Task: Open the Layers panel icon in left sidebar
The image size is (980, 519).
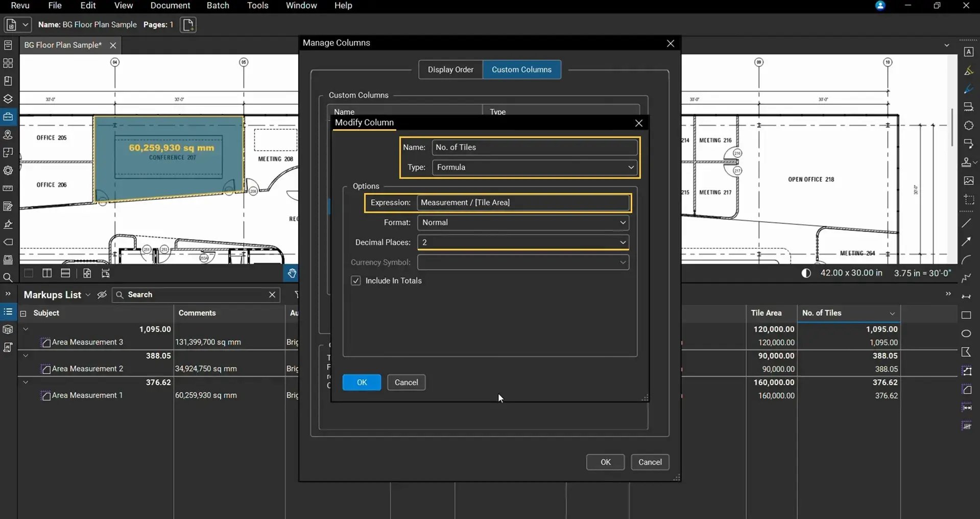Action: pyautogui.click(x=8, y=99)
